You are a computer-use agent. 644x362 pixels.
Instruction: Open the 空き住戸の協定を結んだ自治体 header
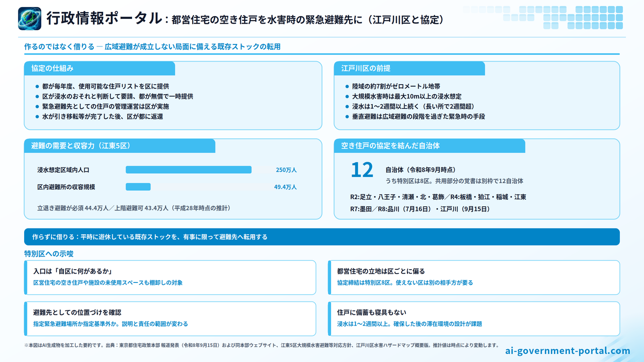429,146
